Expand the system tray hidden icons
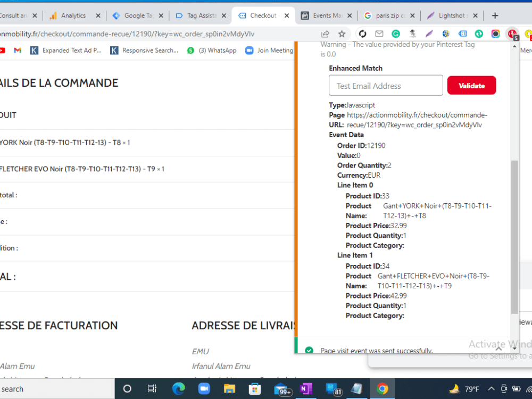 491,389
